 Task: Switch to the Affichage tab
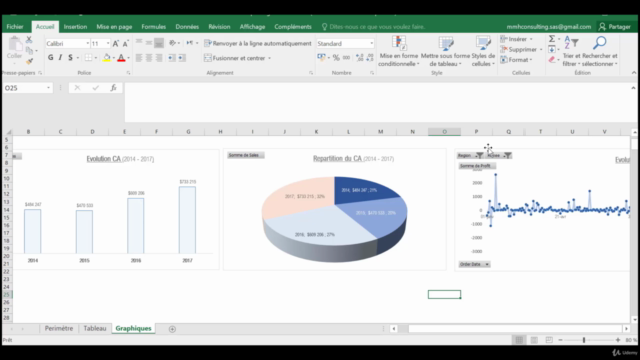pyautogui.click(x=252, y=27)
